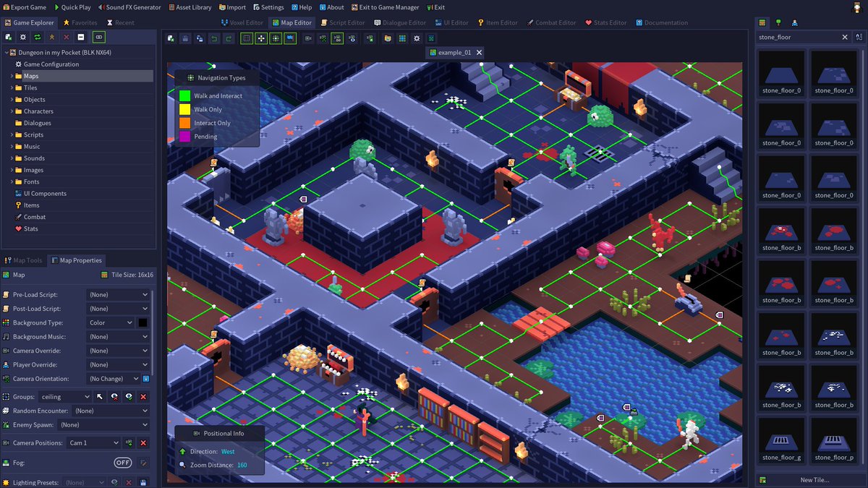Click the settings gear in map editor toolbar
Image resolution: width=868 pixels, height=488 pixels.
pos(417,38)
